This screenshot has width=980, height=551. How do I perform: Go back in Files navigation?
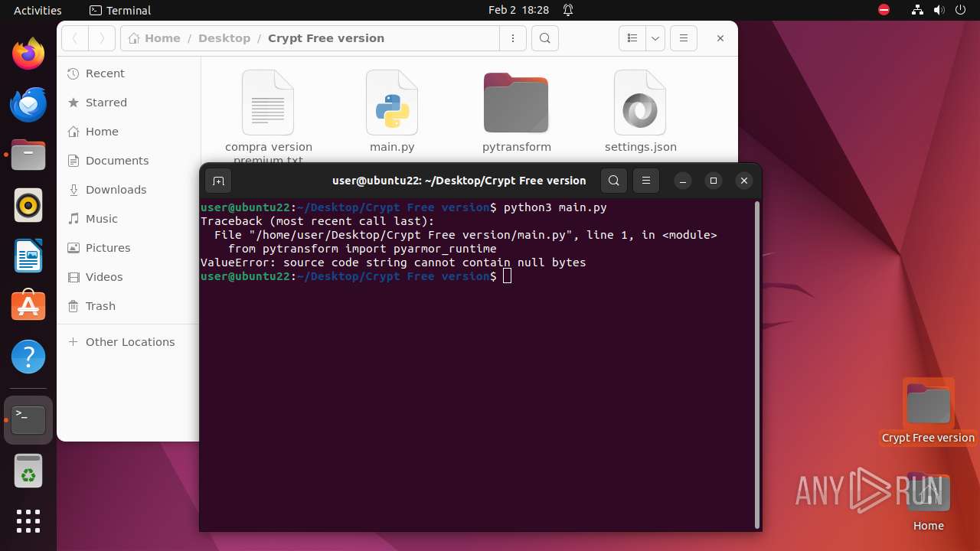coord(75,38)
